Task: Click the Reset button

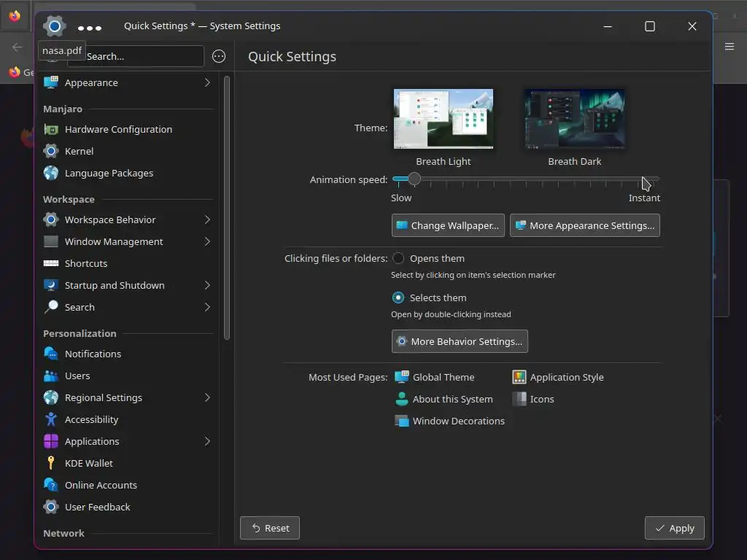Action: [270, 528]
